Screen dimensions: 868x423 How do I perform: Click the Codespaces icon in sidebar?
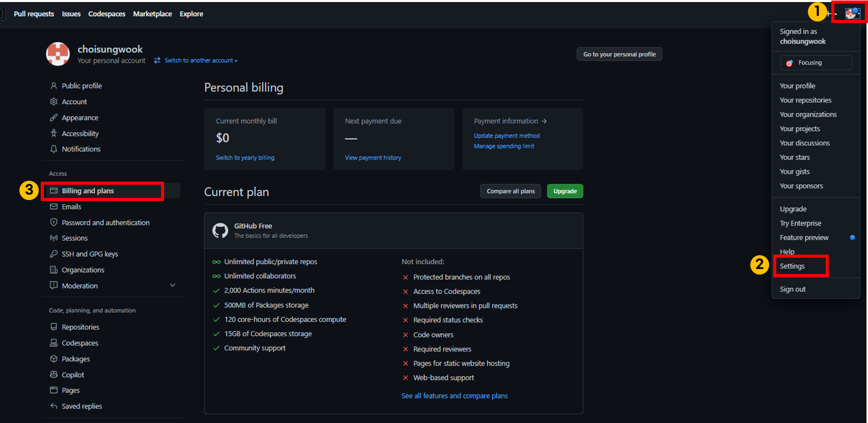click(x=54, y=343)
